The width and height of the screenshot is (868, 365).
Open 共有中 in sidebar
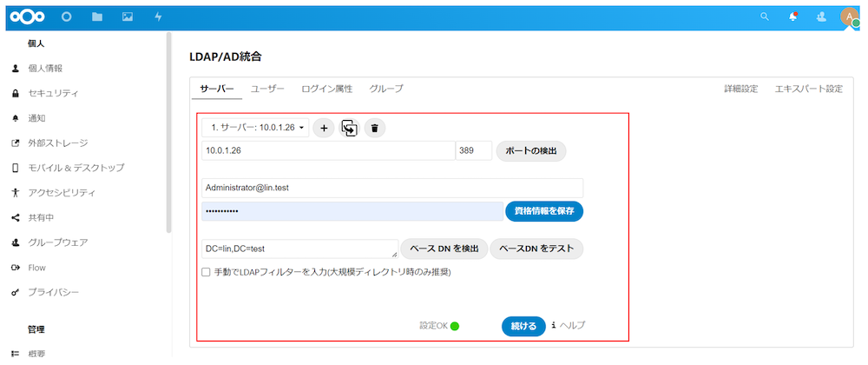coord(41,217)
